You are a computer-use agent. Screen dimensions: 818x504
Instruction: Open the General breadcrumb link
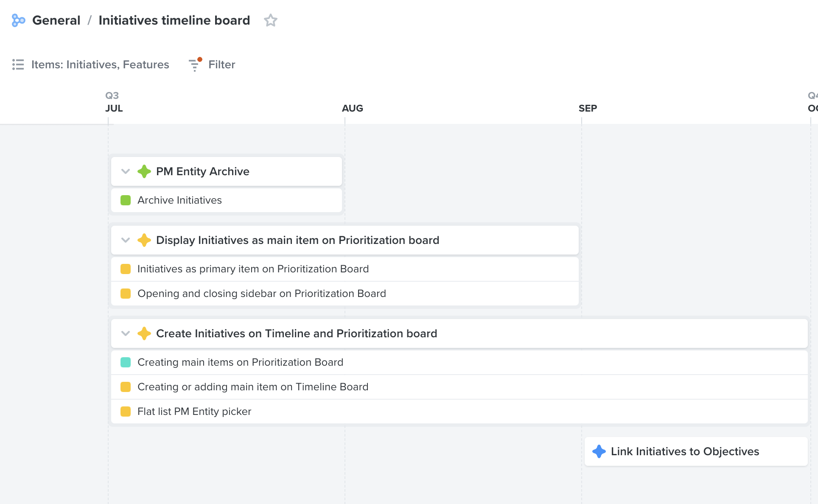(57, 20)
